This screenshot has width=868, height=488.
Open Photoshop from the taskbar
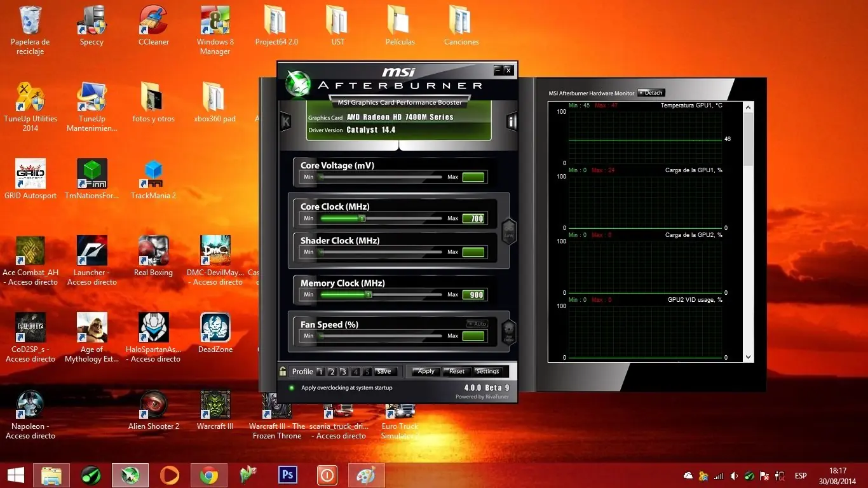[x=288, y=475]
